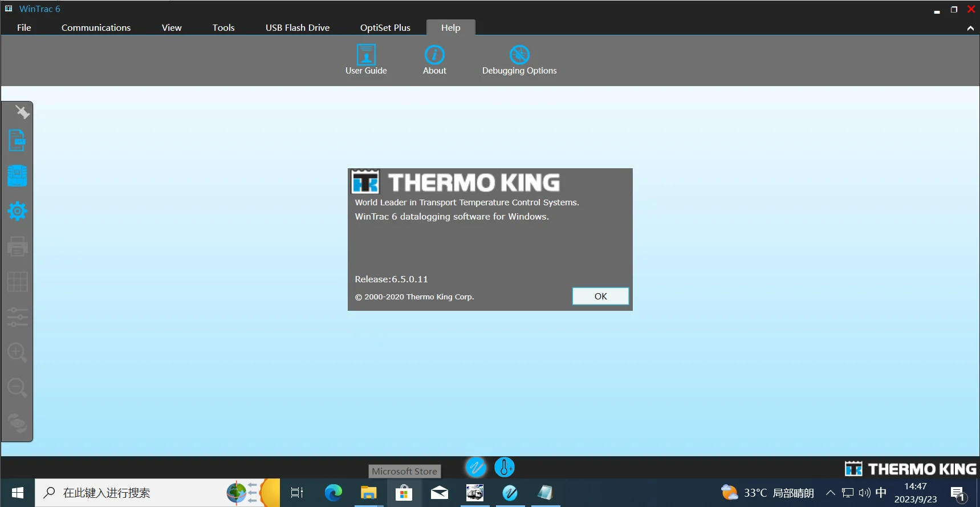Open the Communications menu
This screenshot has width=980, height=507.
(x=96, y=27)
